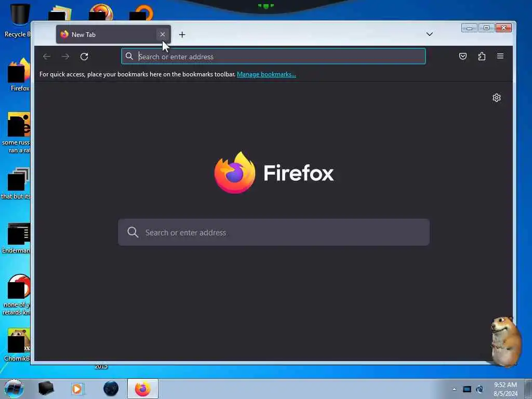
Task: Click the network tray icon
Action: point(480,390)
